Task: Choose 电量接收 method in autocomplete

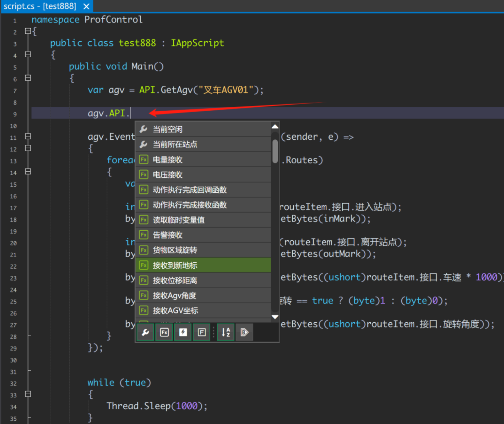Action: point(203,160)
